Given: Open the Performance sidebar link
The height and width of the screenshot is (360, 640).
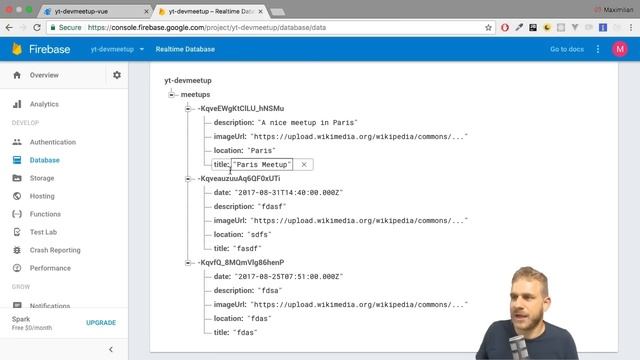Looking at the screenshot, I should (x=50, y=268).
